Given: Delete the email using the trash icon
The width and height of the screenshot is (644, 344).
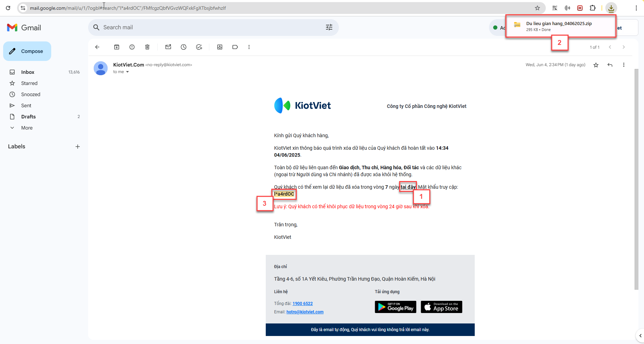Looking at the screenshot, I should pos(147,47).
